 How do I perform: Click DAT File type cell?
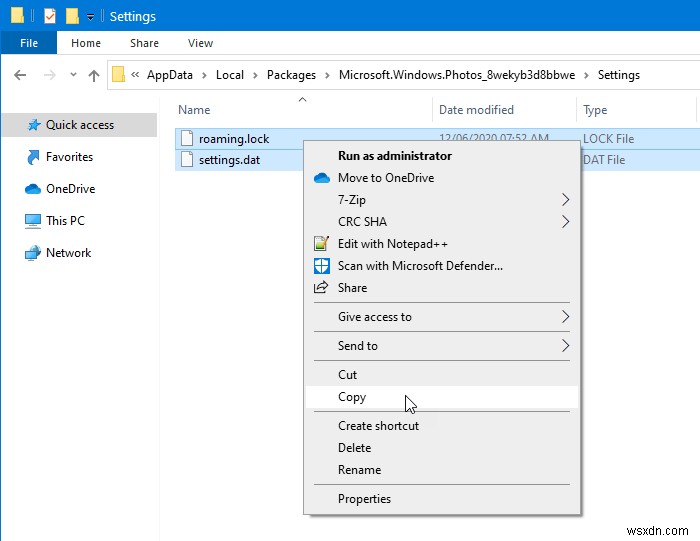(x=604, y=160)
